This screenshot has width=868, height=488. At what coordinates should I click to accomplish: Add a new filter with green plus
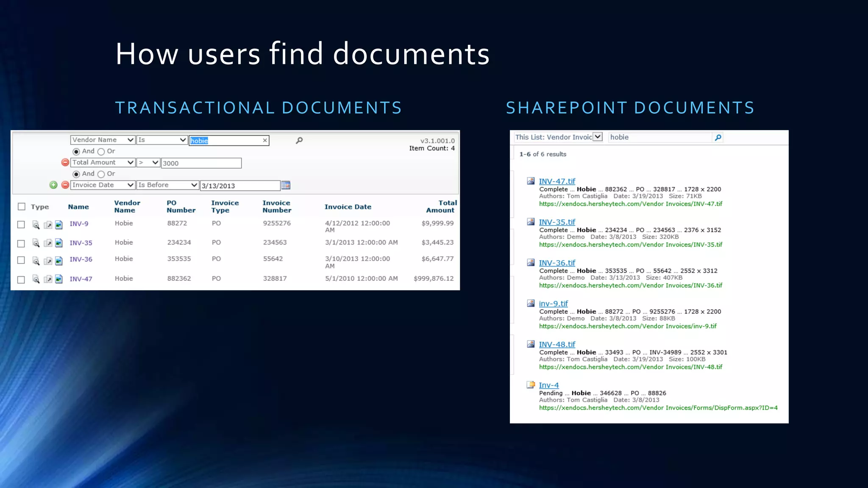[53, 185]
